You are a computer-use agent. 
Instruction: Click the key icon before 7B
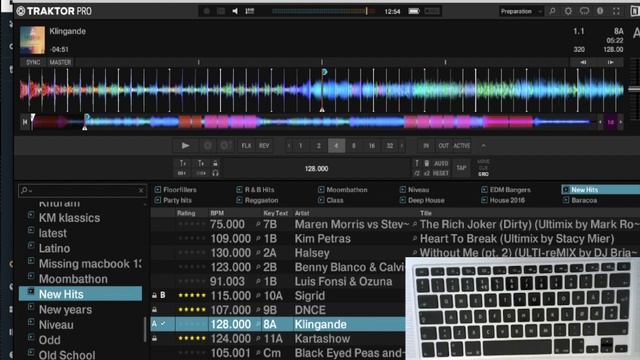tap(258, 224)
